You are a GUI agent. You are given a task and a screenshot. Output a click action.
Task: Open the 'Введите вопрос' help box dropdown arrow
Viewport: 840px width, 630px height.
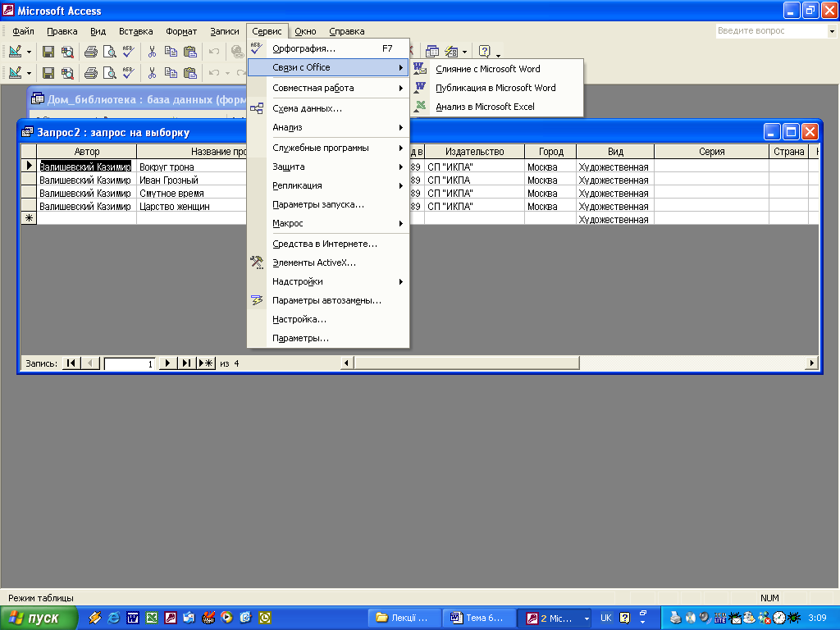pyautogui.click(x=832, y=31)
